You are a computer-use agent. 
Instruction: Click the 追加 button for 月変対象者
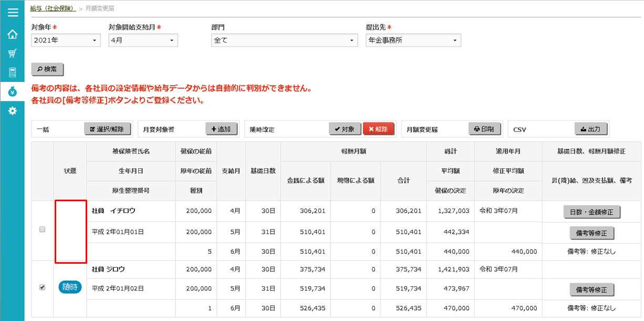click(221, 129)
